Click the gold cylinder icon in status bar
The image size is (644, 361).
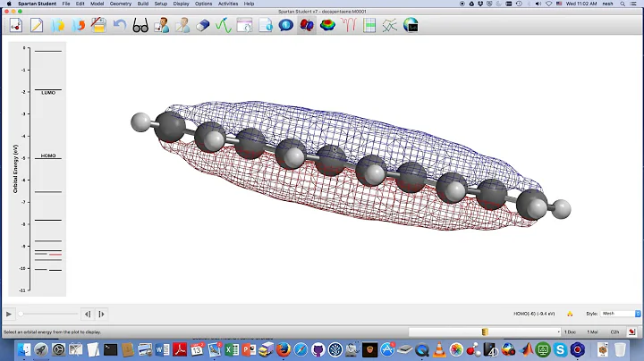click(485, 332)
